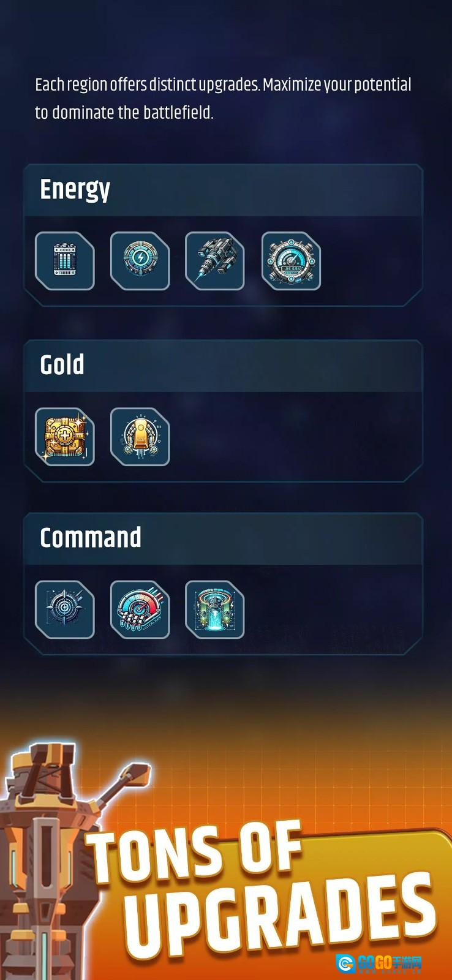Choose the crosshair target Command upgrade

(65, 609)
